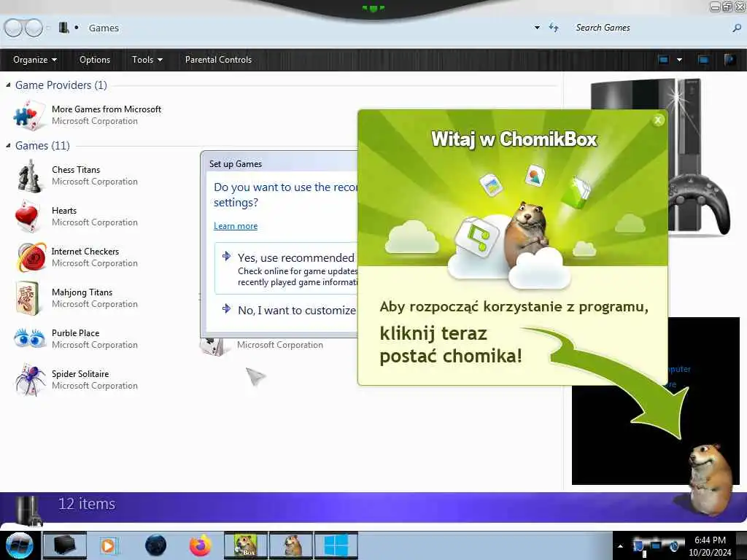
Task: Open the black box taskbar icon
Action: click(65, 545)
